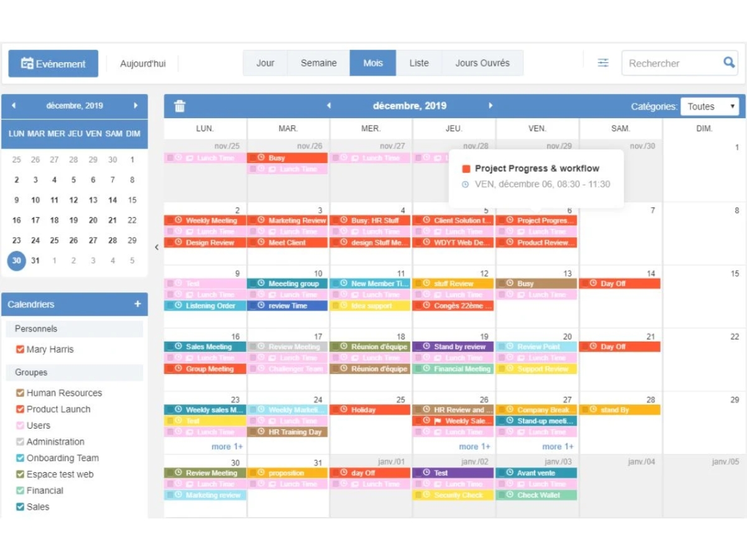Click the search magnifier icon

(x=729, y=62)
